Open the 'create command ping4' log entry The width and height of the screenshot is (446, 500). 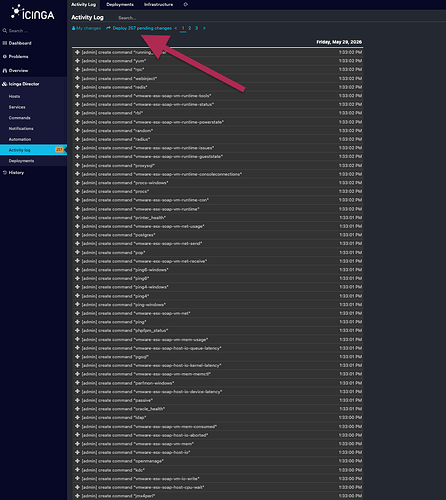point(218,296)
